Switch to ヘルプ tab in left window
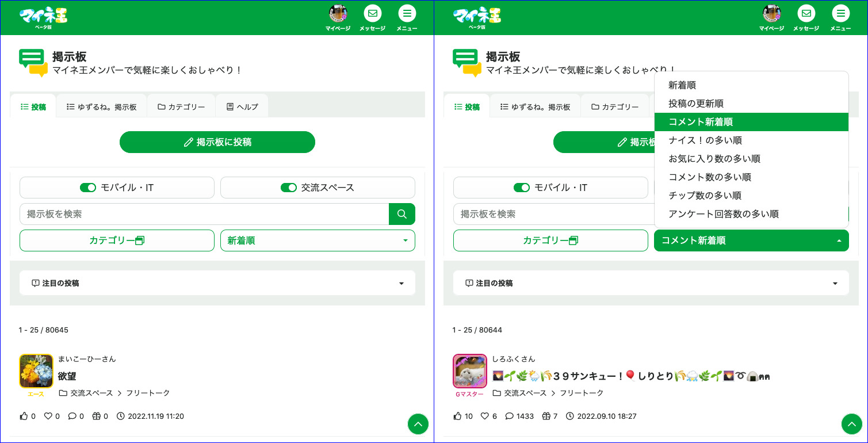Viewport: 868px width, 443px height. (x=242, y=106)
